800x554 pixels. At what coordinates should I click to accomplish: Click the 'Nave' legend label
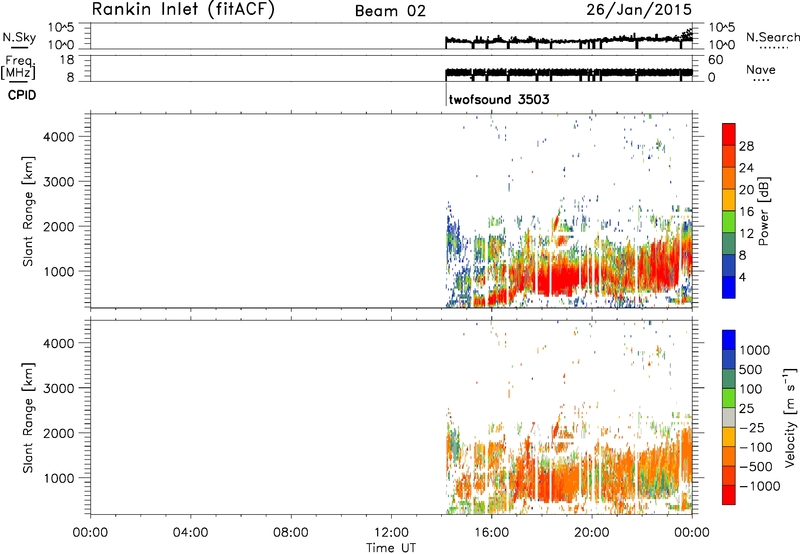tap(761, 69)
